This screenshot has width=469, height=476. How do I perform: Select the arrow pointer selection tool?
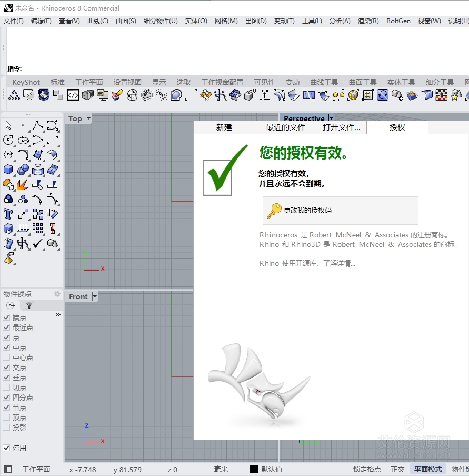point(8,125)
